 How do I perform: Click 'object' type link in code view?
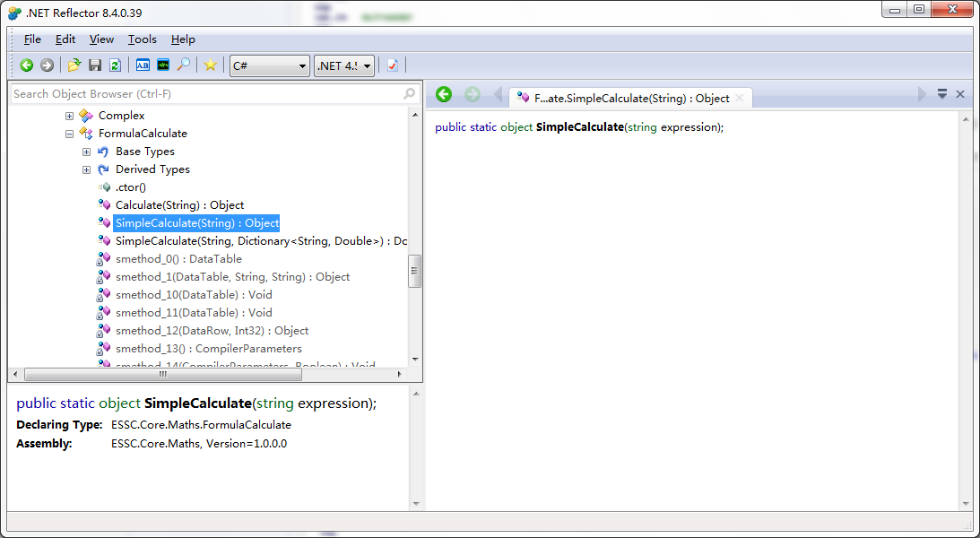coord(516,127)
